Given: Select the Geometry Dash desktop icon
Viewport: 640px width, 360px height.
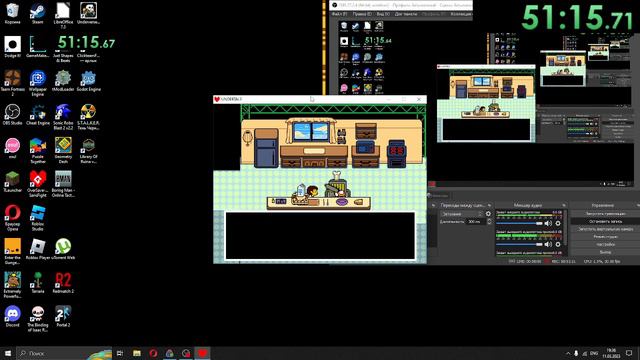Looking at the screenshot, I should 63,150.
